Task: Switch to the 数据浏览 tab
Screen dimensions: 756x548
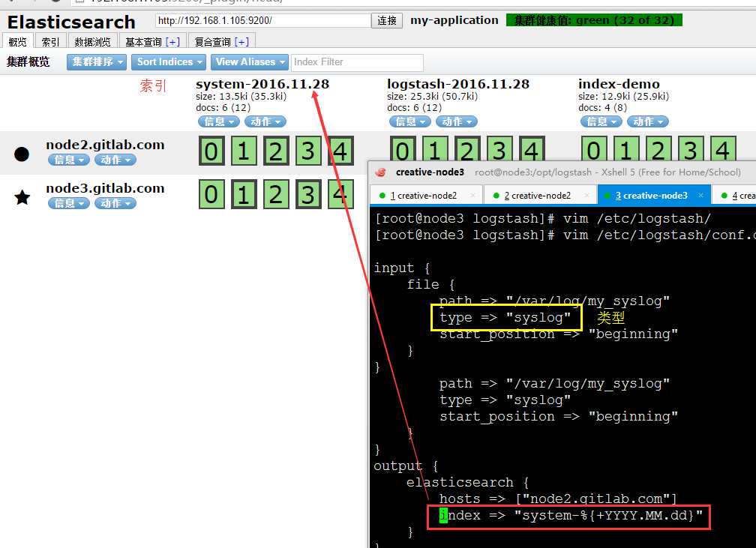Action: tap(92, 42)
